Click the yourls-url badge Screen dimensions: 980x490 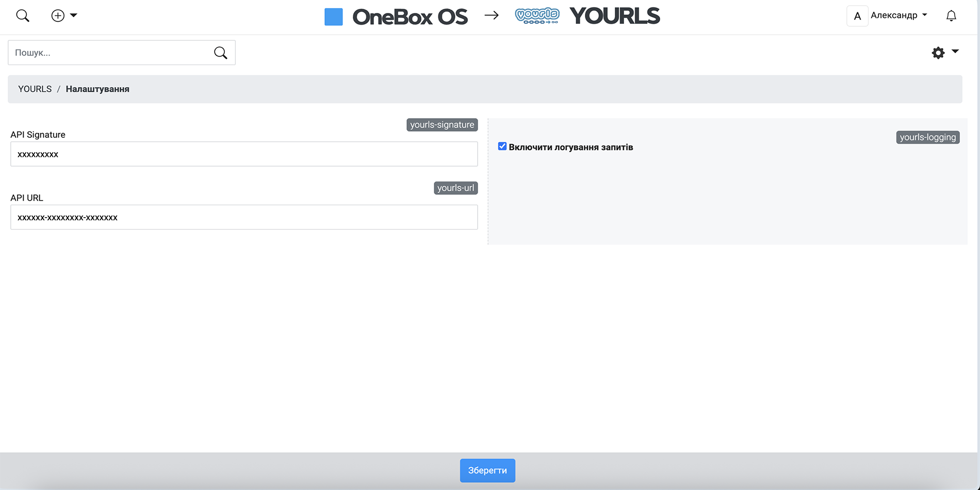[x=456, y=188]
